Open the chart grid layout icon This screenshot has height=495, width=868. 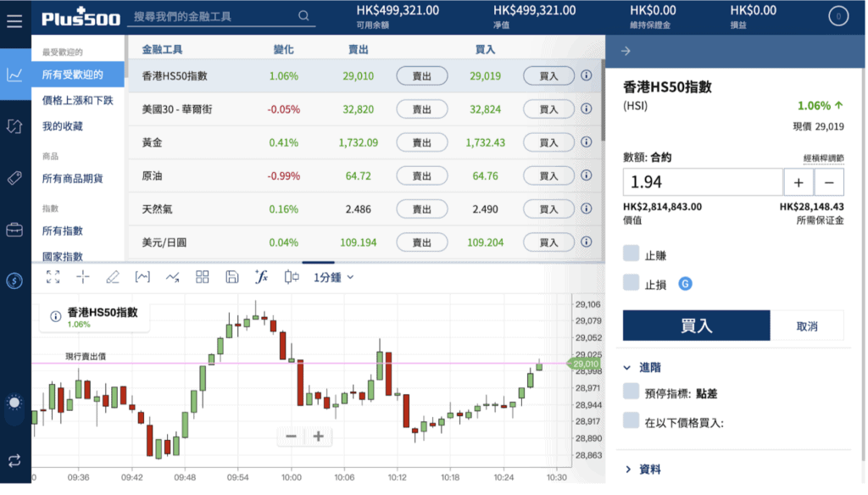click(x=203, y=277)
